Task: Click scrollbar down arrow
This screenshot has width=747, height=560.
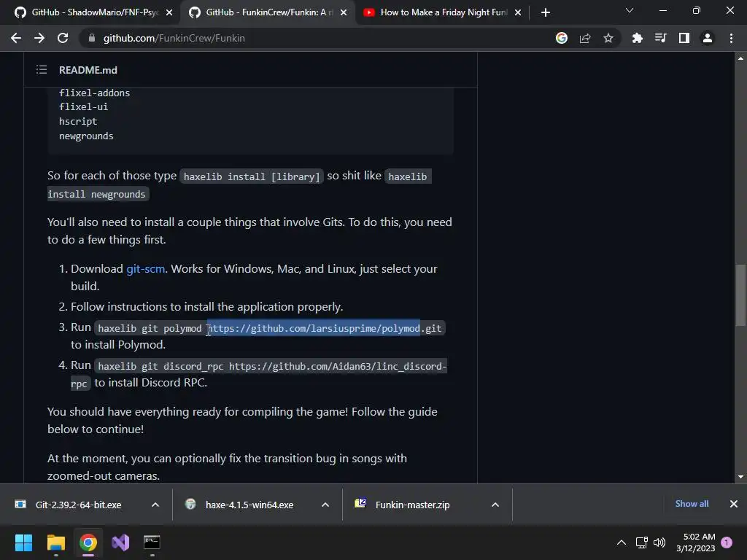Action: (740, 477)
